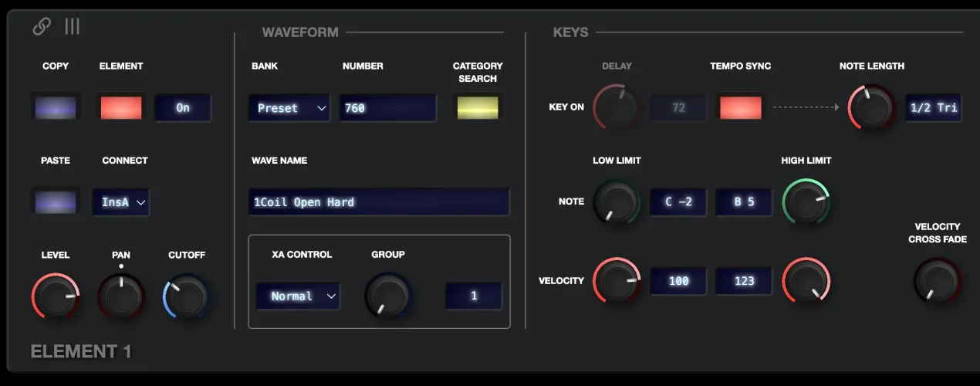The height and width of the screenshot is (386, 980).
Task: Expand the XA Control Normal dropdown
Action: coord(298,296)
